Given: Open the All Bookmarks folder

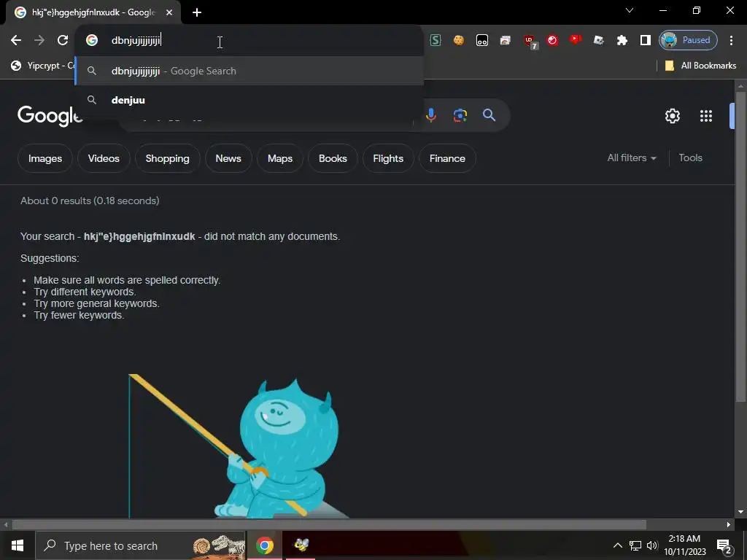Looking at the screenshot, I should 700,66.
